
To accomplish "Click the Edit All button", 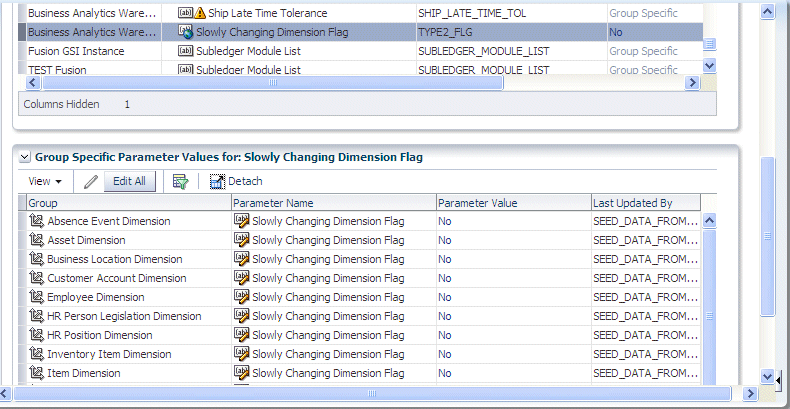I will [x=129, y=181].
